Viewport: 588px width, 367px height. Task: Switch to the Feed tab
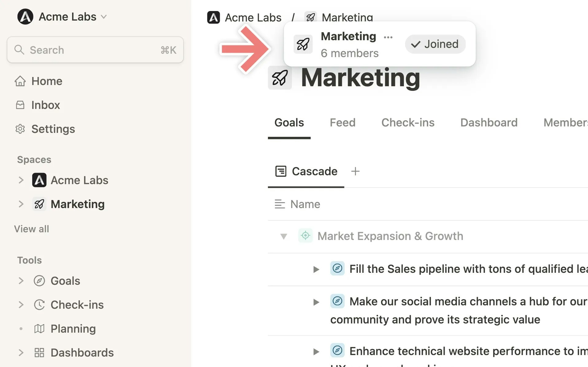point(342,123)
